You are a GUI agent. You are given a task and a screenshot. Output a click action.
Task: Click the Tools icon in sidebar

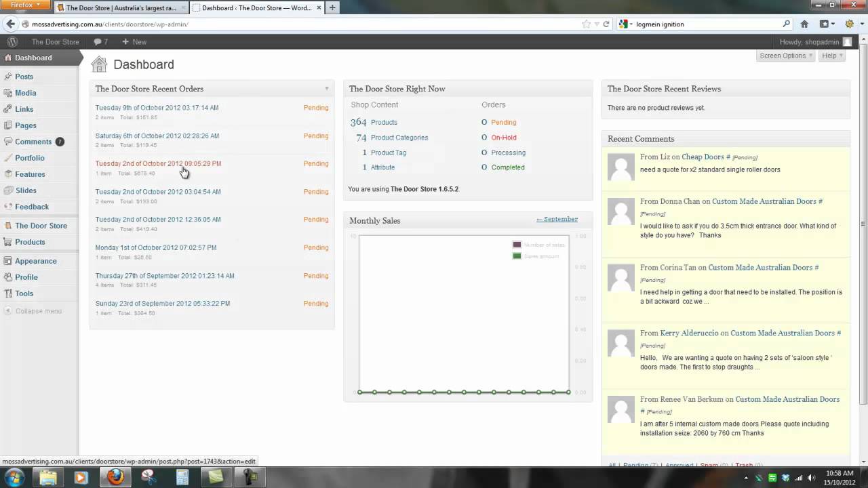(7, 293)
